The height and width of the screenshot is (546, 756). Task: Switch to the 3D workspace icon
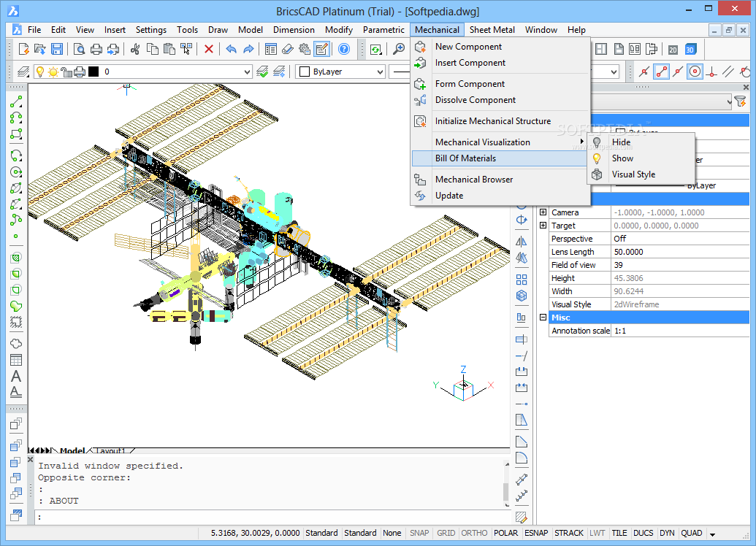(690, 49)
